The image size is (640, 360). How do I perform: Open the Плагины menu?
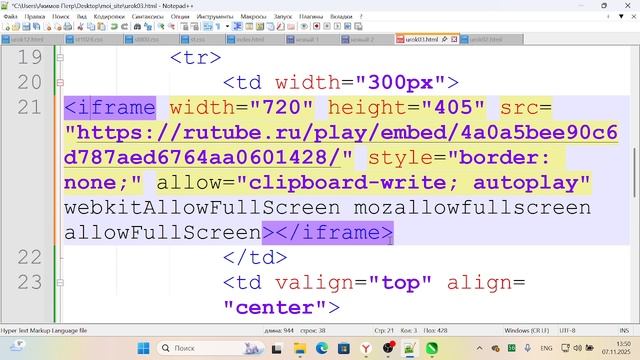[x=311, y=16]
